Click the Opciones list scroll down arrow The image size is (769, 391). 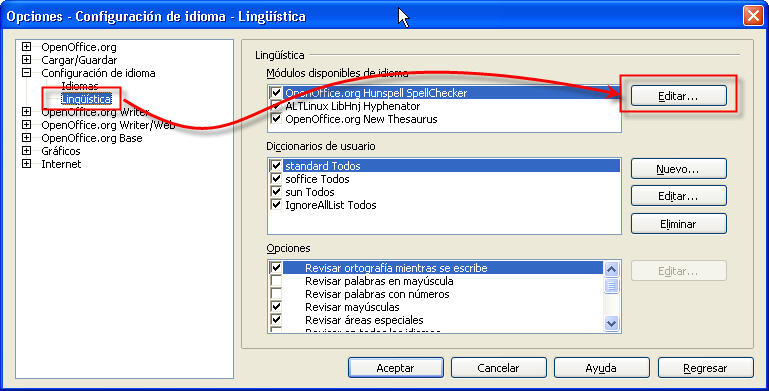[x=612, y=323]
